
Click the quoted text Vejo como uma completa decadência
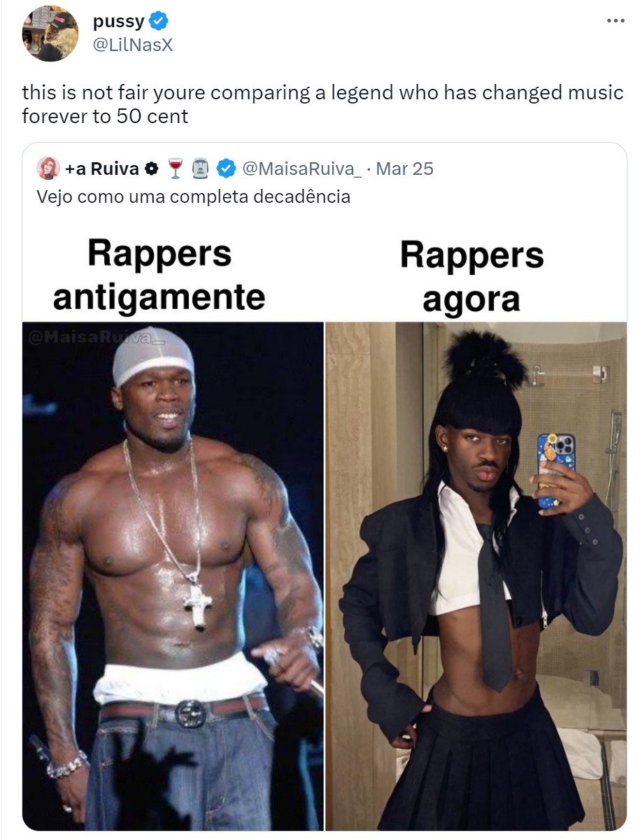(x=193, y=197)
